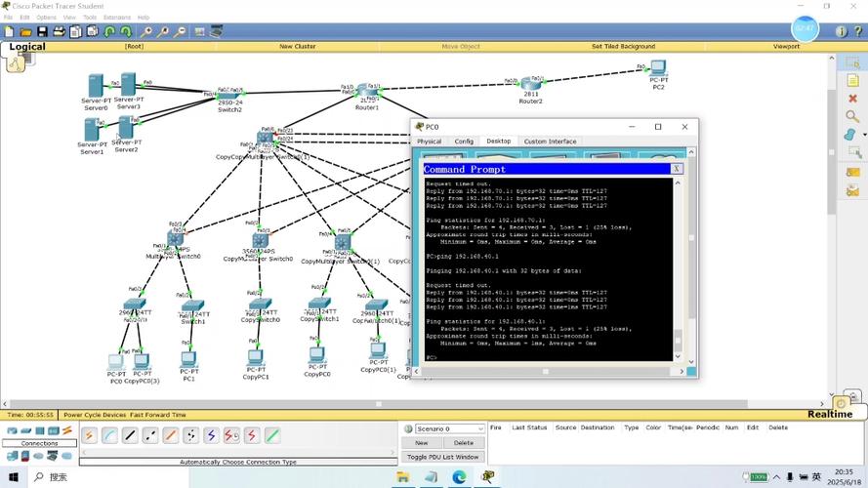Click the scenario New button

click(x=422, y=443)
